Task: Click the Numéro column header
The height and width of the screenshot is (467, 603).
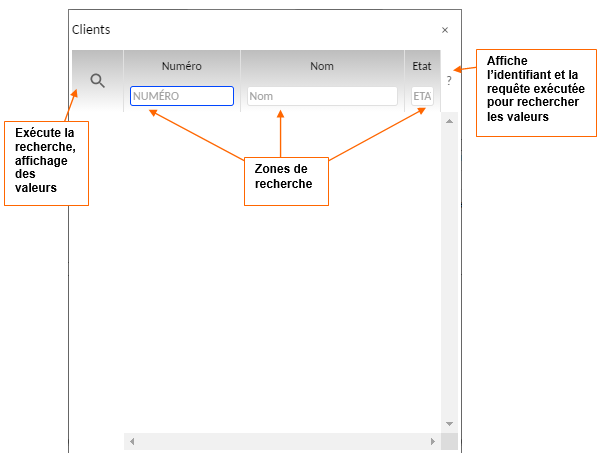Action: pos(181,66)
